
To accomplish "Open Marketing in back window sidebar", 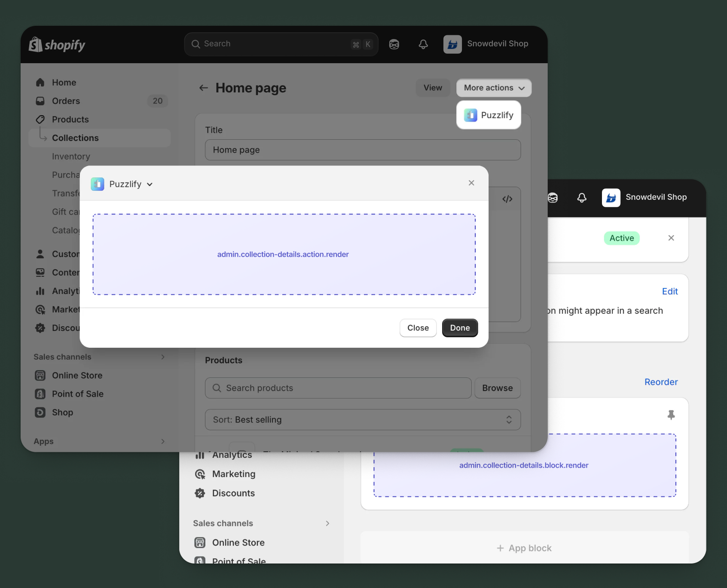I will pos(234,474).
